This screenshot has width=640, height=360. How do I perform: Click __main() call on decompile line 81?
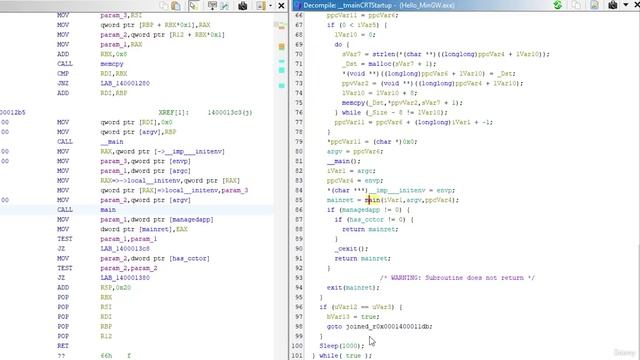point(345,161)
